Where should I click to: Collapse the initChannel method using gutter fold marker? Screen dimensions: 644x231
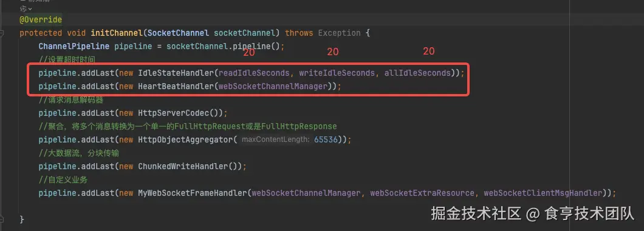point(2,33)
